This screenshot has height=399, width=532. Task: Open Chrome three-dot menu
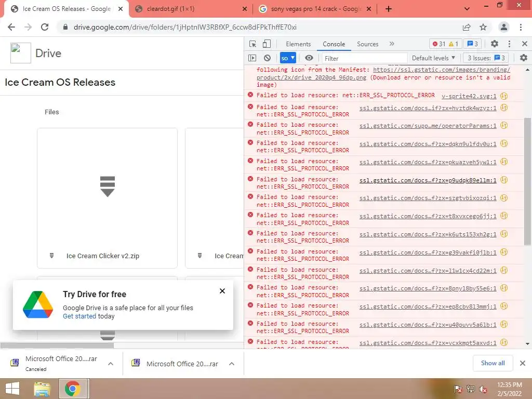tap(521, 27)
